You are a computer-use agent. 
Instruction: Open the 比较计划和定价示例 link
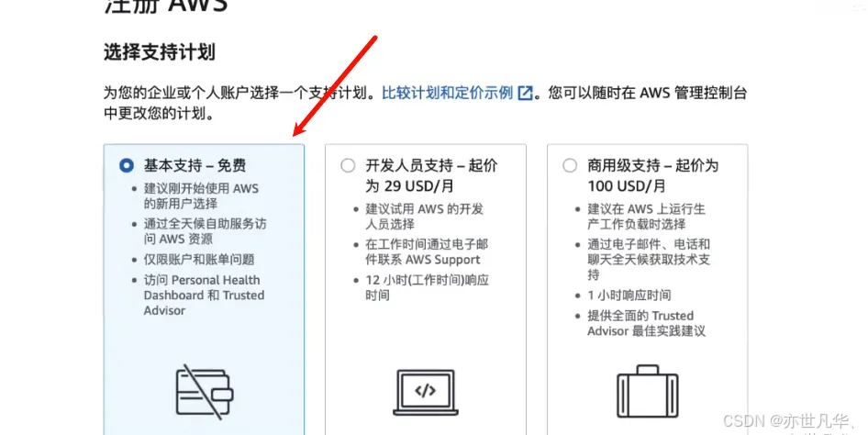[x=447, y=93]
